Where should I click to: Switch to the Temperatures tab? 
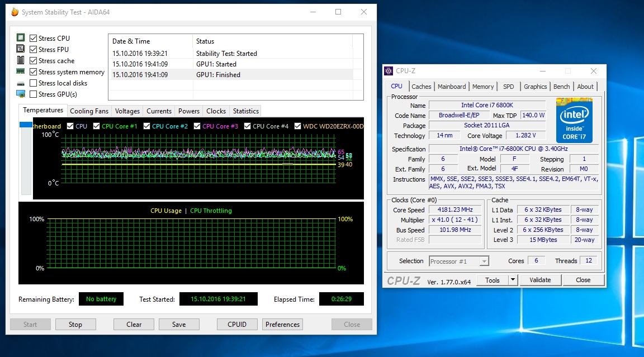tap(42, 111)
